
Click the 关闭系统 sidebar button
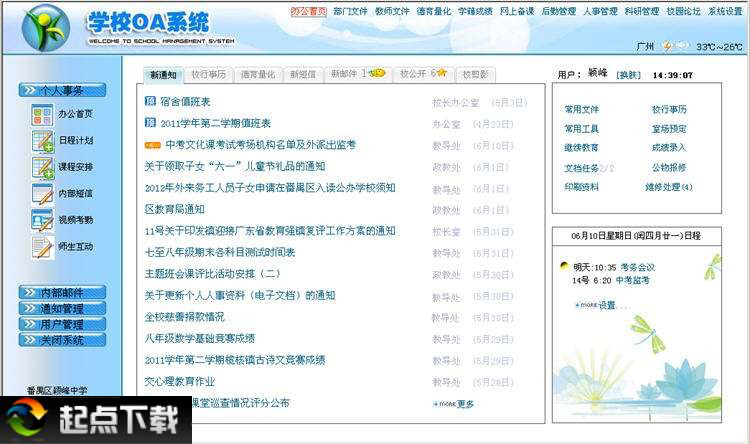62,340
